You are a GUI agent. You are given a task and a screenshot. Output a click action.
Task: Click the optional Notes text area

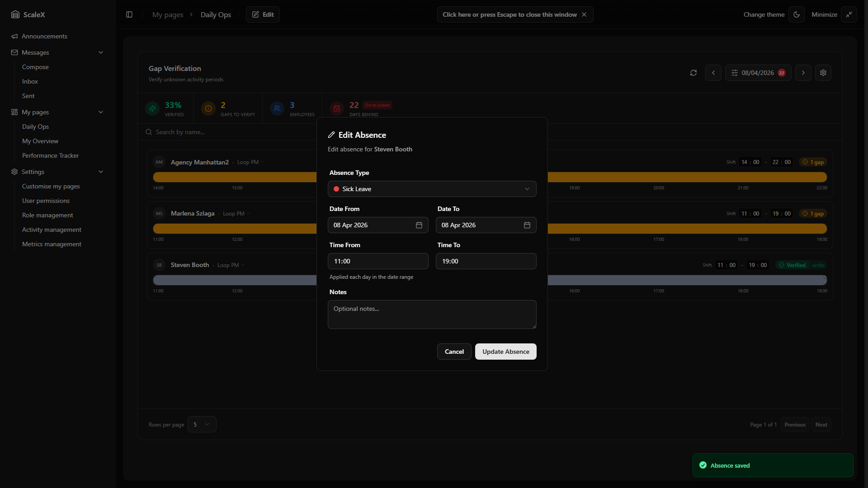pos(432,314)
